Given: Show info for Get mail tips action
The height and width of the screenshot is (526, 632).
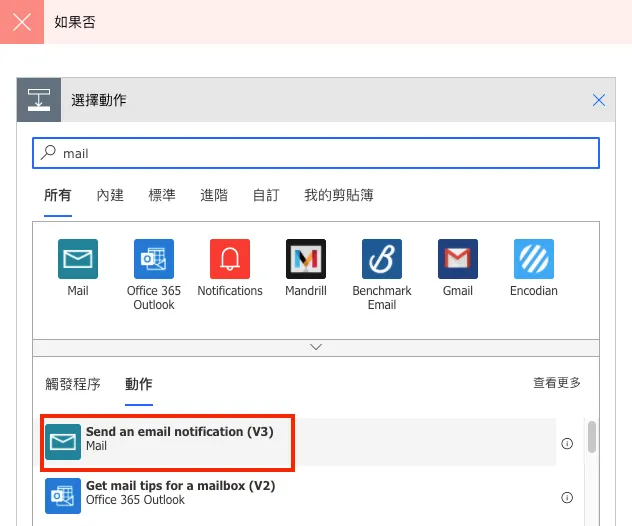Looking at the screenshot, I should tap(567, 497).
